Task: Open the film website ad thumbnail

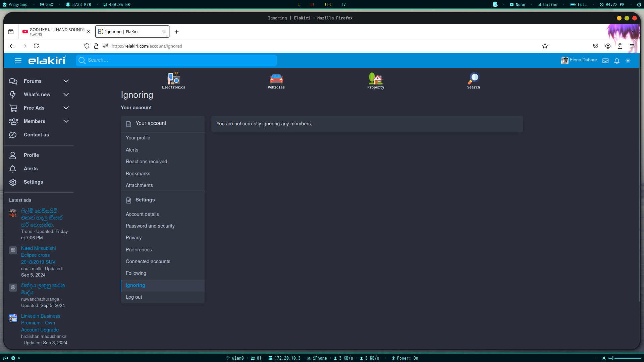Action: pos(13,213)
